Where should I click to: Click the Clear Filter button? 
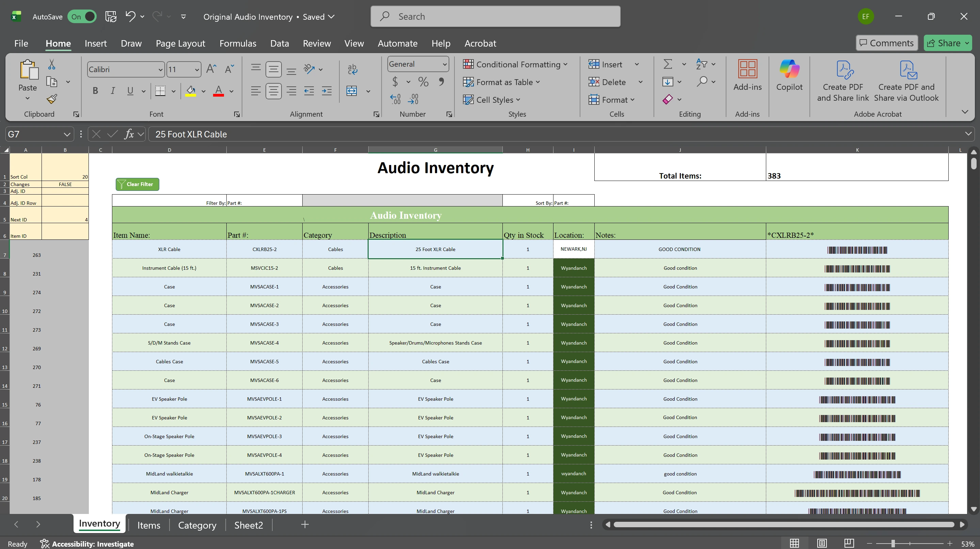click(137, 184)
